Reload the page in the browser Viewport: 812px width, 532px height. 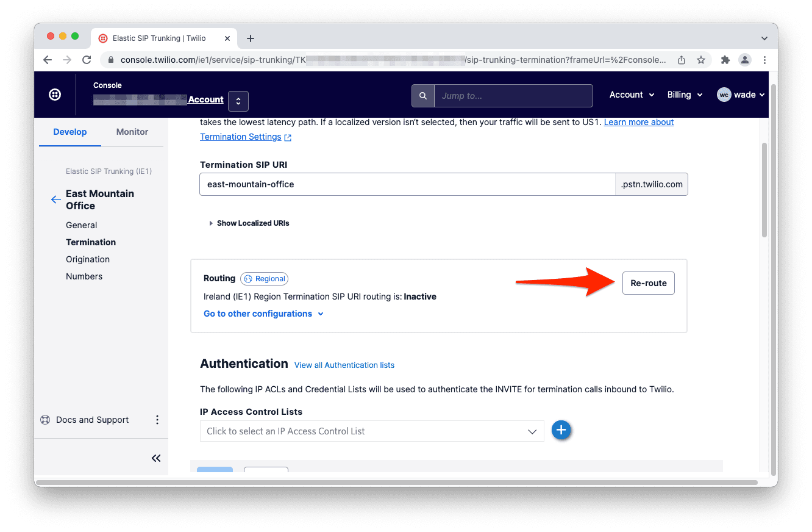coord(87,60)
